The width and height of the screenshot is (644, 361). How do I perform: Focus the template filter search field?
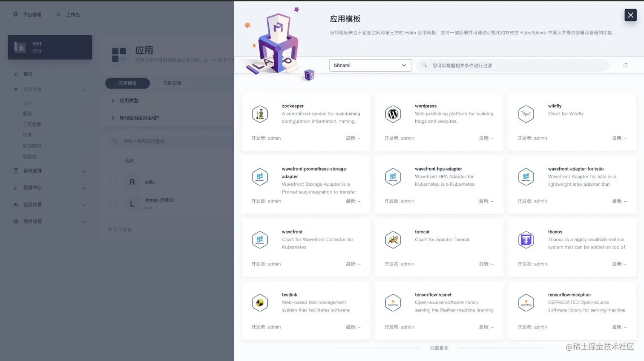pos(513,65)
